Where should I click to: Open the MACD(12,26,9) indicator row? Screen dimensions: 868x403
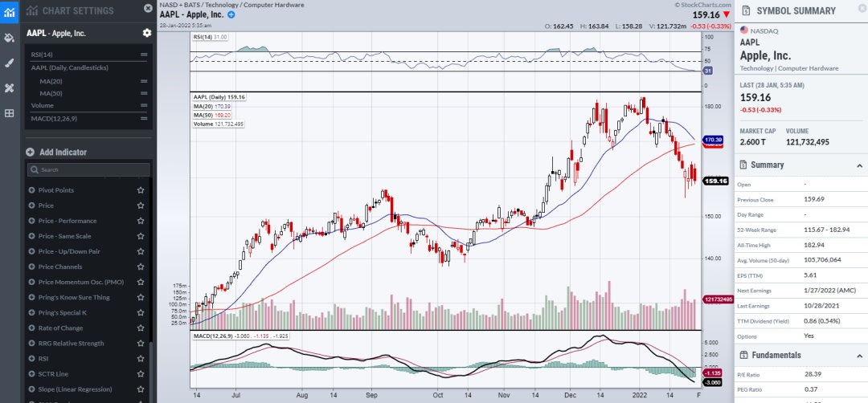point(88,118)
